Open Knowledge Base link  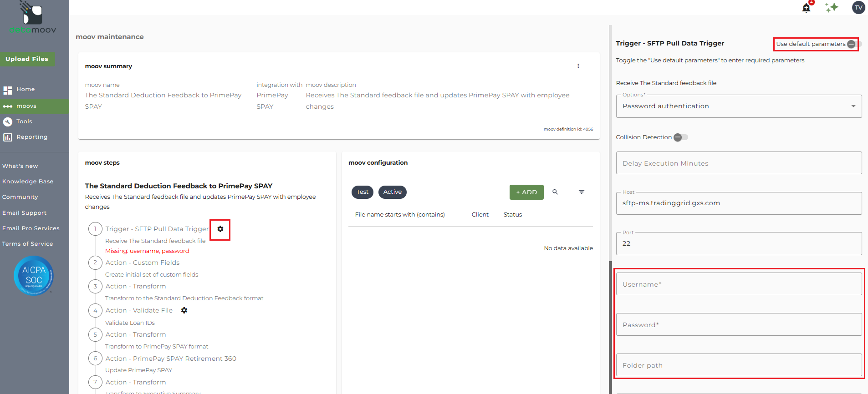[28, 182]
